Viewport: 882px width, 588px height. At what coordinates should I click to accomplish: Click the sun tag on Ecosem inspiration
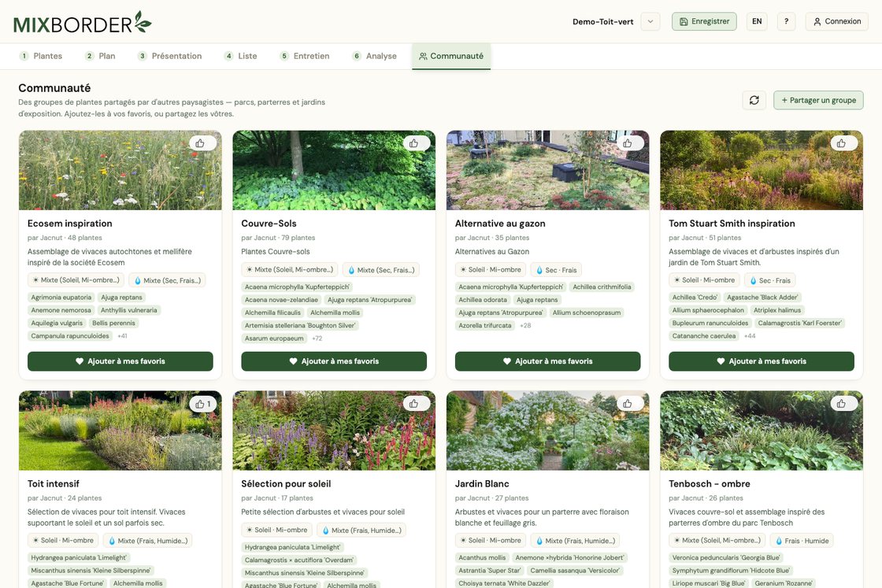76,280
